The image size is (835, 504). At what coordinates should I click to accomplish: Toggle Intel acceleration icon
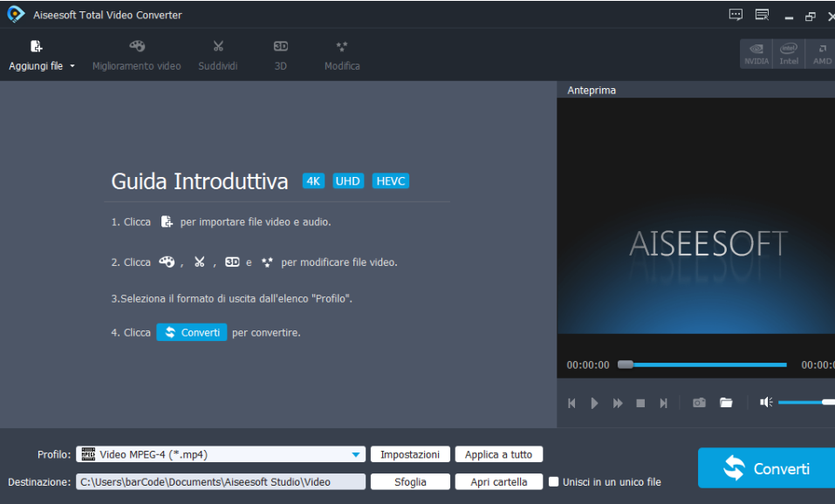coord(789,54)
